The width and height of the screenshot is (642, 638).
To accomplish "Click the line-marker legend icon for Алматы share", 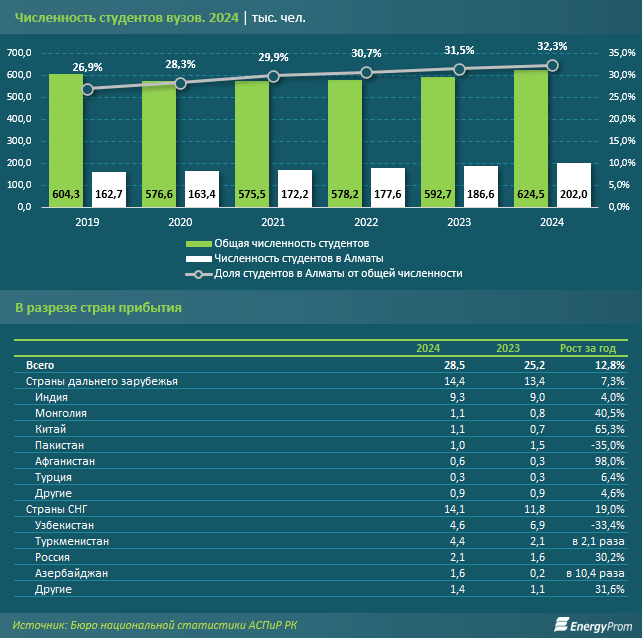I will point(198,273).
